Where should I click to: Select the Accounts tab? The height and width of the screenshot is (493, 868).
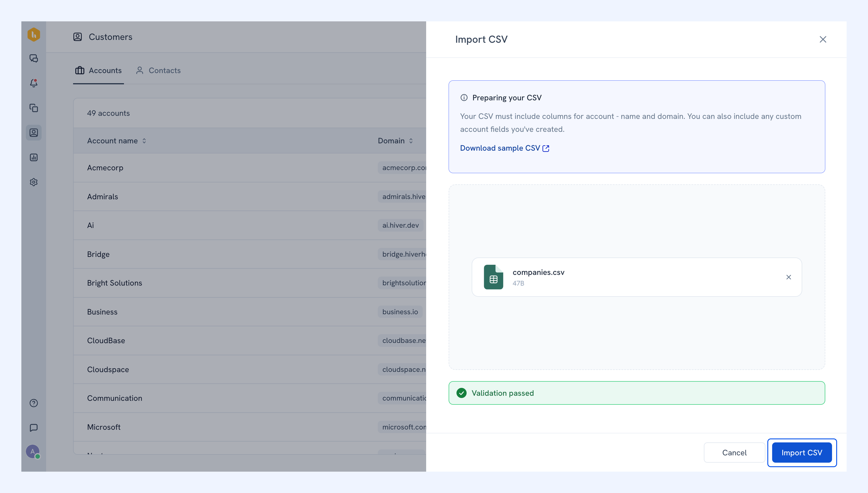tap(98, 71)
